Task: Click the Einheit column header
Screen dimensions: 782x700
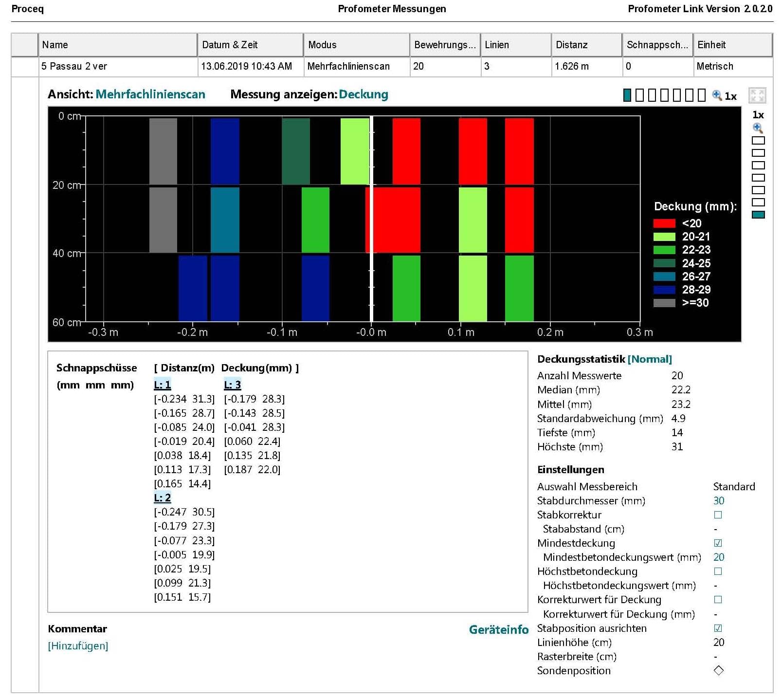Action: point(732,45)
